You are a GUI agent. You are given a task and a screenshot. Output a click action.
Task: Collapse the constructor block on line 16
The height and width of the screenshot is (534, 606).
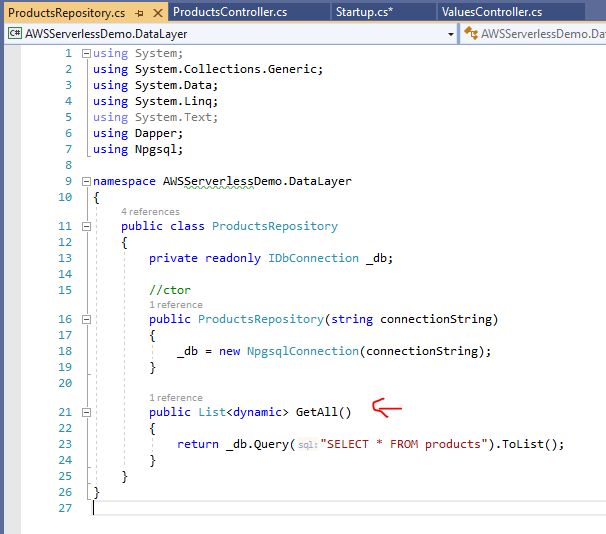click(x=86, y=319)
